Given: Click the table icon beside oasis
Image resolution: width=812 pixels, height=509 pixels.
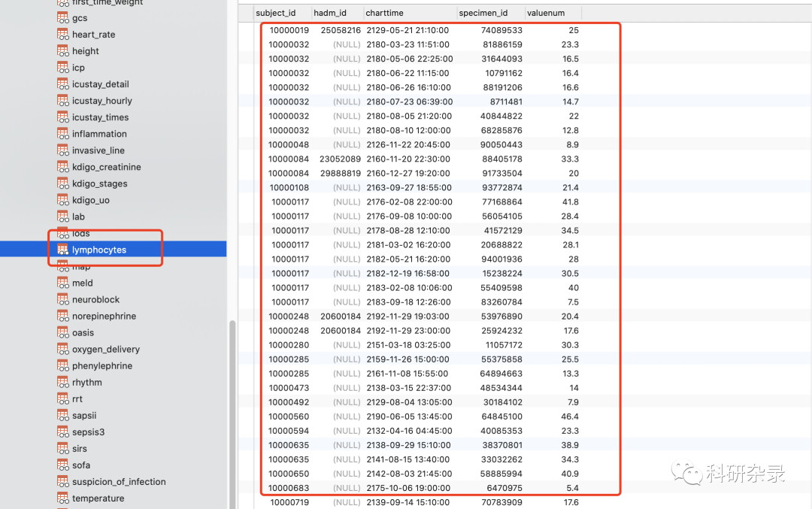Looking at the screenshot, I should [62, 332].
